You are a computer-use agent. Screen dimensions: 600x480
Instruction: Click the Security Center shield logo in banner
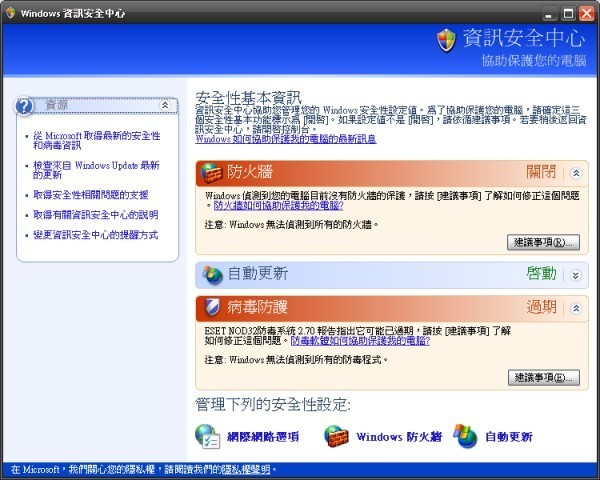tap(447, 40)
